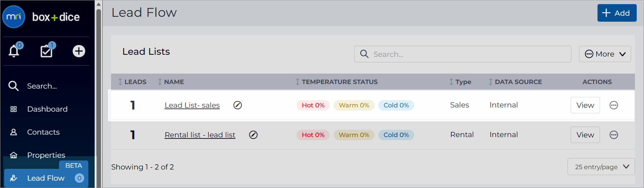644x188 pixels.
Task: Edit the Lead List- sales name
Action: [x=237, y=105]
